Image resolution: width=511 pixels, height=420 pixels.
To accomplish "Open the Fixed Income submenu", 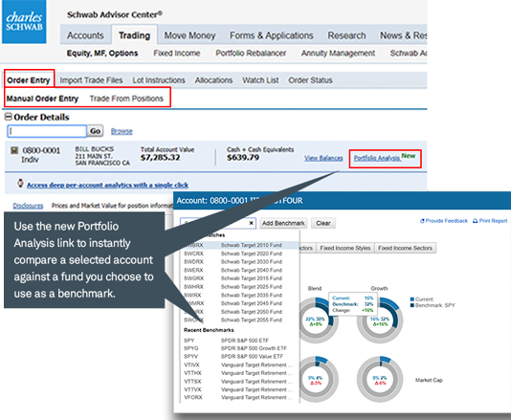I will (x=177, y=54).
